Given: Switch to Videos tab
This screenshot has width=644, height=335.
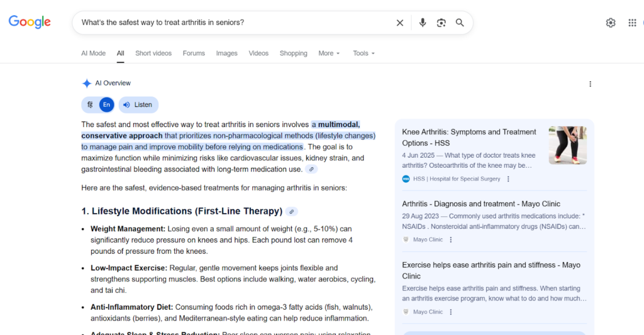Looking at the screenshot, I should pos(258,53).
